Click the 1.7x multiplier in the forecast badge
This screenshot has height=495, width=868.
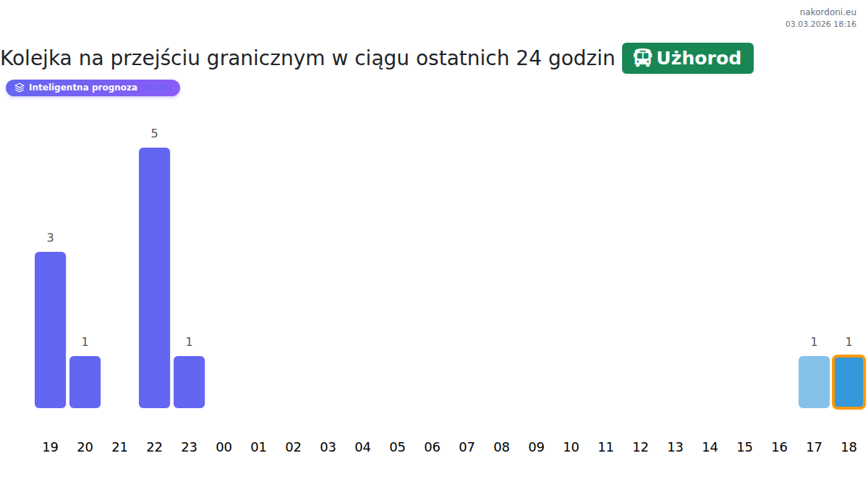click(158, 88)
